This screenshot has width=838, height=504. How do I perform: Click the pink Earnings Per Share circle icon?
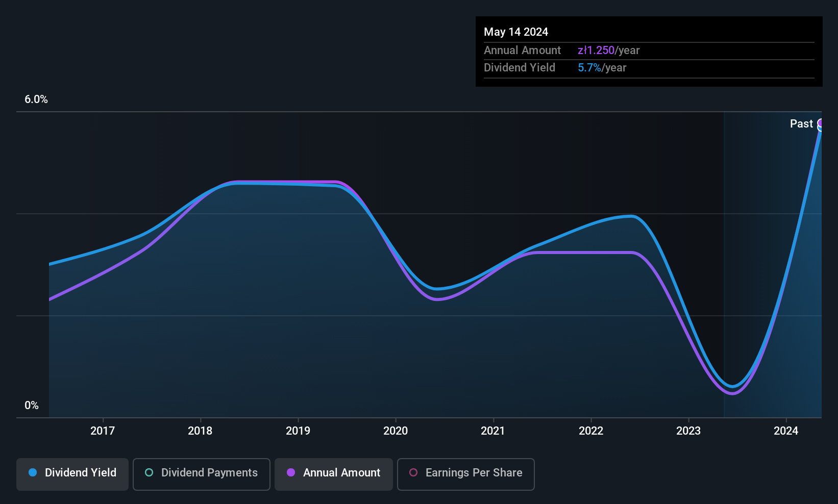click(413, 472)
